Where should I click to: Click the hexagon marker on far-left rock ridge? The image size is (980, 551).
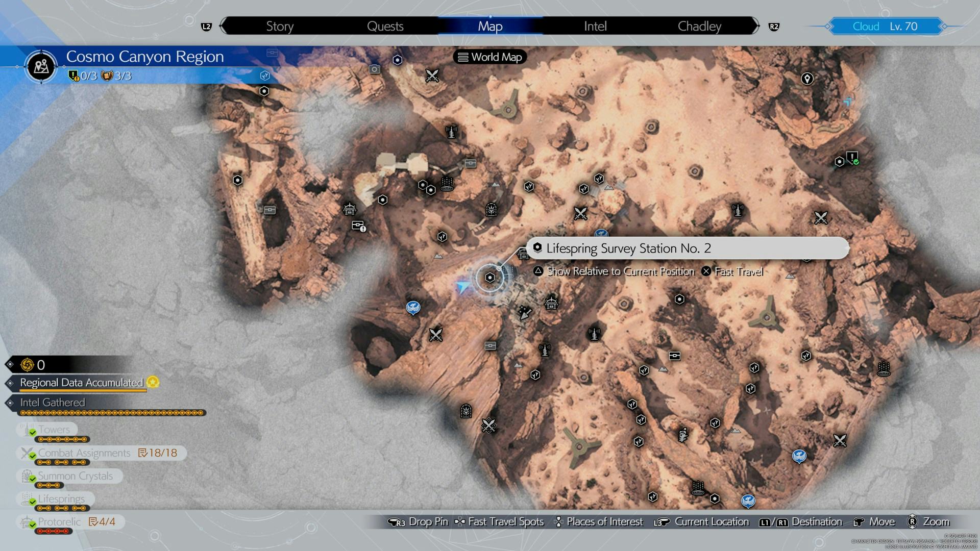click(237, 180)
